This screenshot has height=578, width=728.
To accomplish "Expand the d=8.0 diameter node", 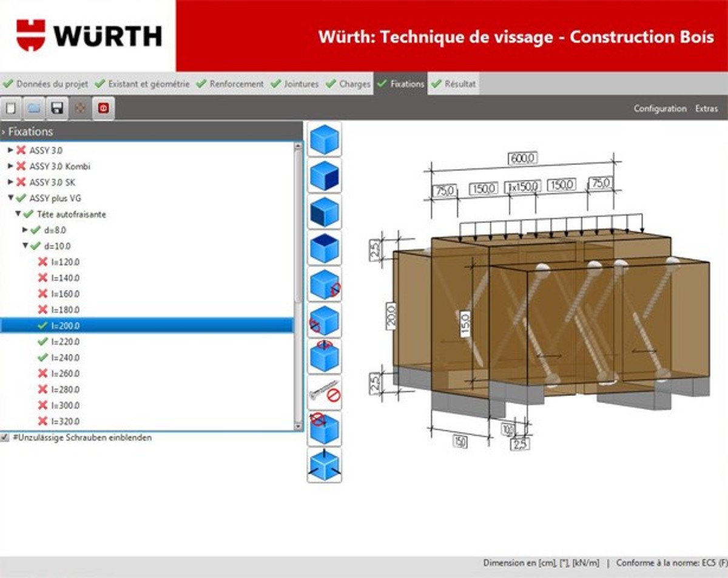I will pos(25,229).
